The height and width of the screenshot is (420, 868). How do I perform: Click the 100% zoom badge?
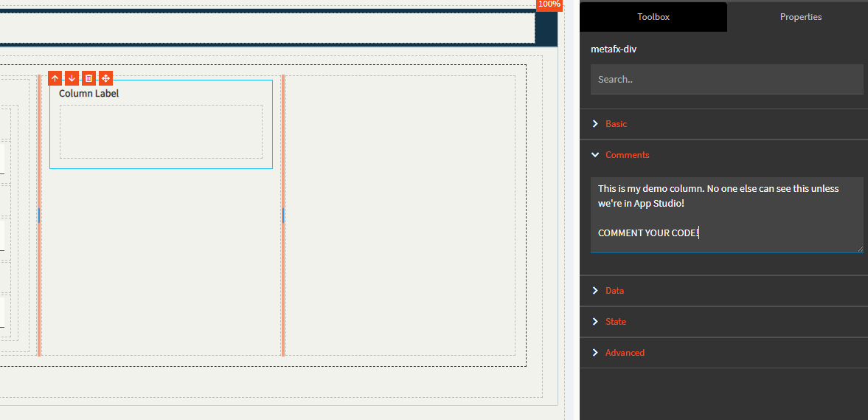click(x=549, y=4)
